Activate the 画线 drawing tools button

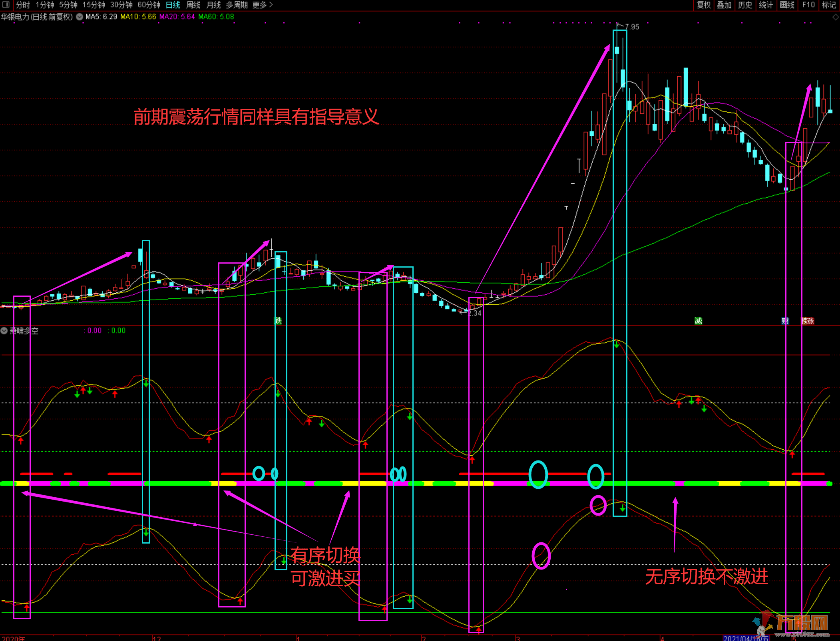point(787,5)
